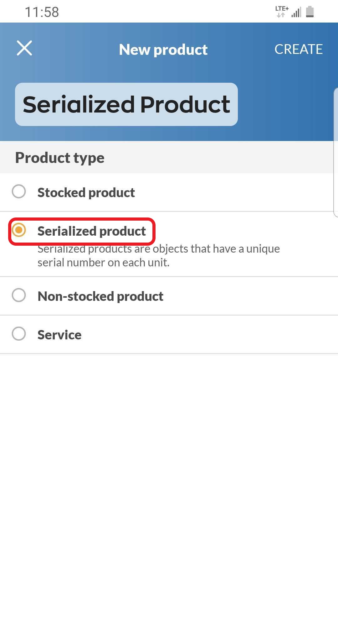338x644 pixels.
Task: Edit the Serialized Product name field
Action: point(126,104)
